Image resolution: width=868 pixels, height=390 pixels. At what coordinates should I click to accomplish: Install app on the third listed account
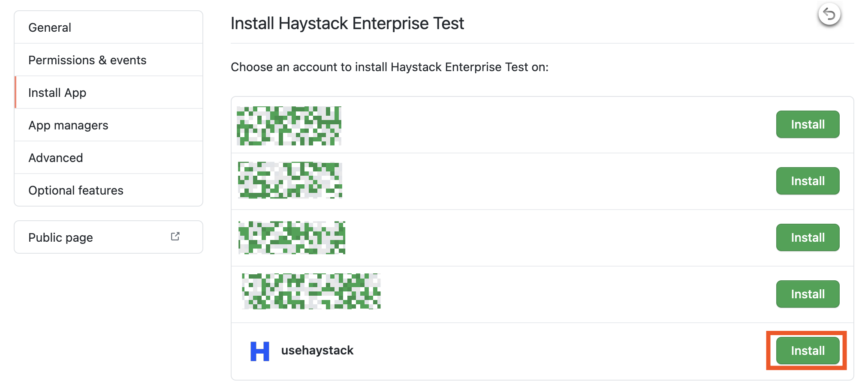808,237
